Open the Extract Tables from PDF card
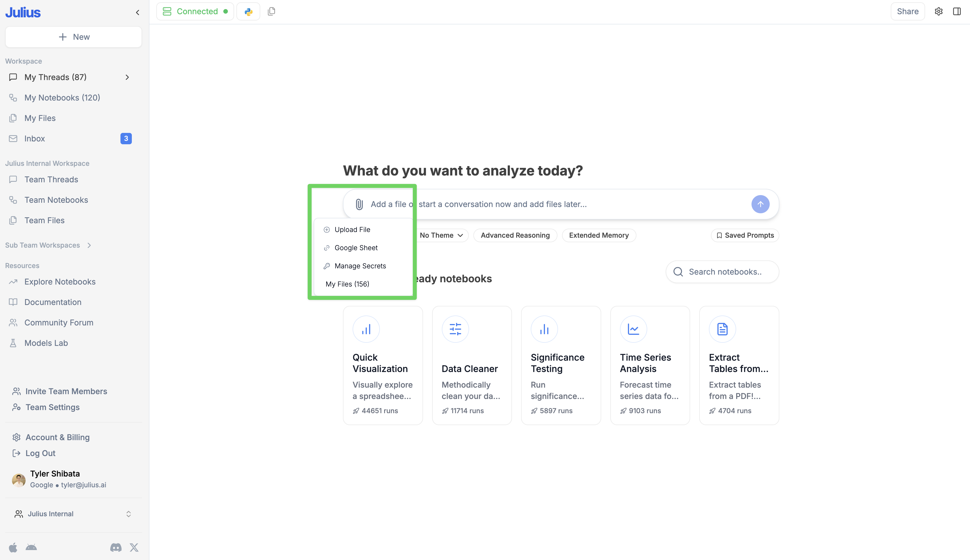Viewport: 970px width, 560px height. (x=739, y=365)
